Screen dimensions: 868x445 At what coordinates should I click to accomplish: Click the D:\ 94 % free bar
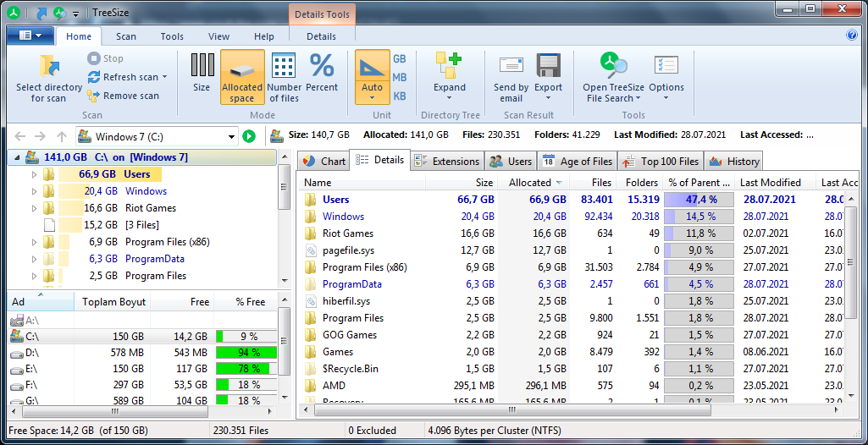pos(246,353)
